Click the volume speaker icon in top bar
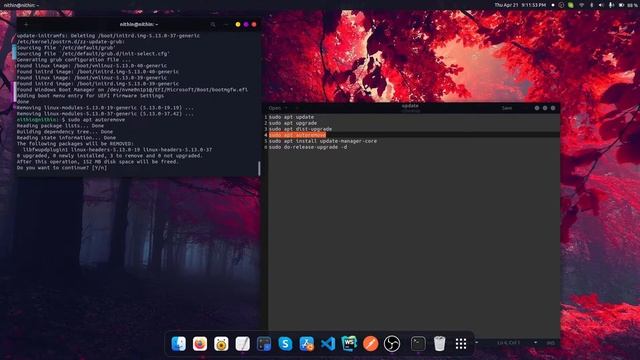The width and height of the screenshot is (640, 360). (x=601, y=5)
